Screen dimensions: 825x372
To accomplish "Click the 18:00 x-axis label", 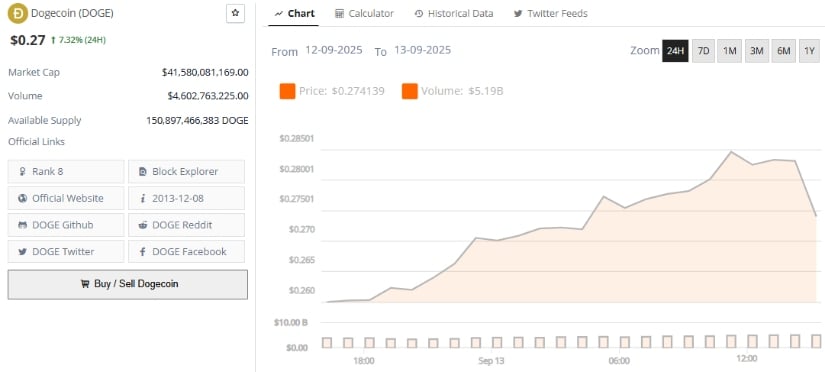I will coord(364,361).
